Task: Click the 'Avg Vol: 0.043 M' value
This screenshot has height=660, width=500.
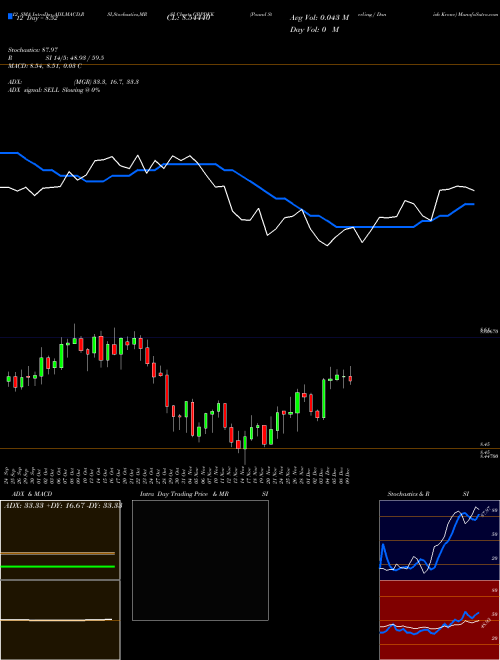Action: (319, 18)
